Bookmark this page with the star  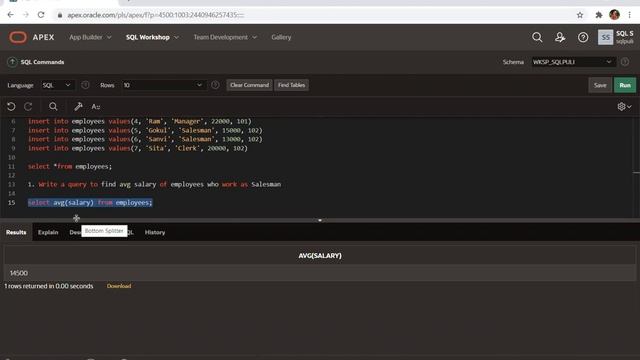[x=580, y=15]
